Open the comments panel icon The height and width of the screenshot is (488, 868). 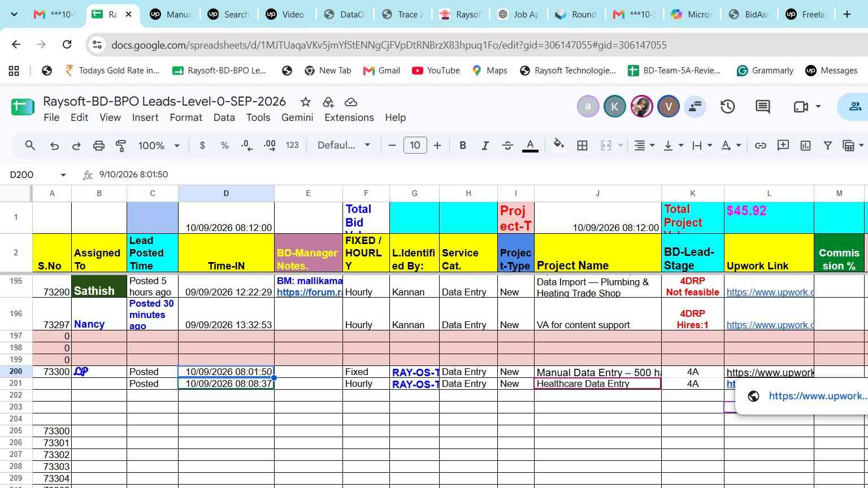[x=763, y=107]
